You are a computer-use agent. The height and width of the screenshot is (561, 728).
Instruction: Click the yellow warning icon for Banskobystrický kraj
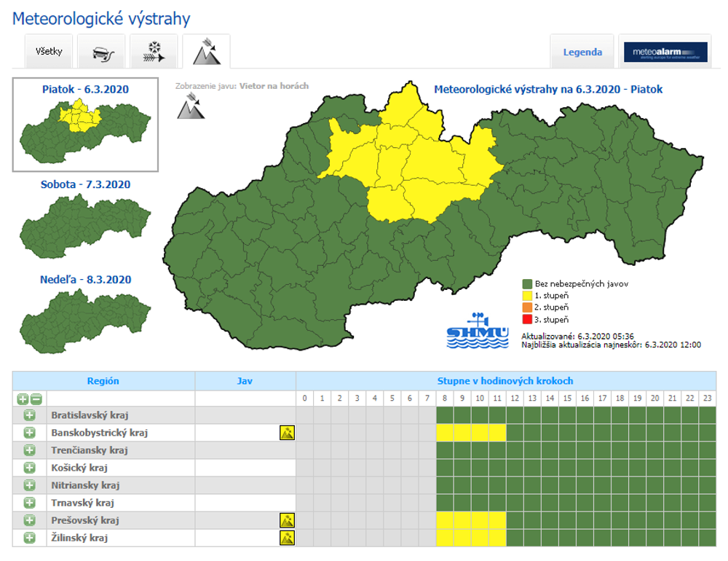coord(287,433)
